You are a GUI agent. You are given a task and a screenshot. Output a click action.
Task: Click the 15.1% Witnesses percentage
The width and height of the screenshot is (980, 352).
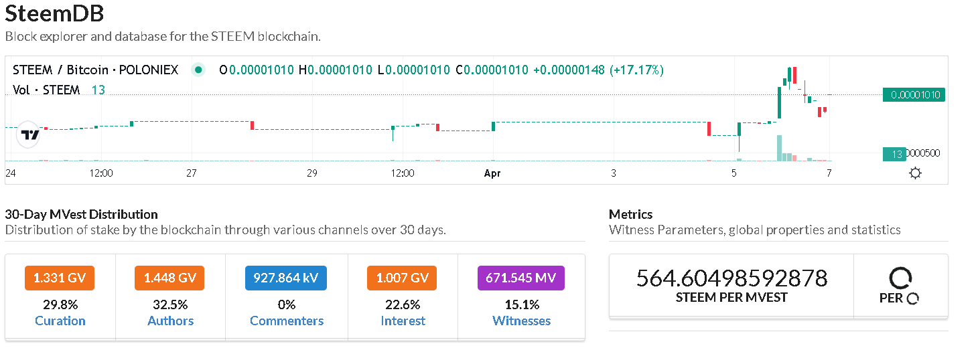(x=521, y=304)
